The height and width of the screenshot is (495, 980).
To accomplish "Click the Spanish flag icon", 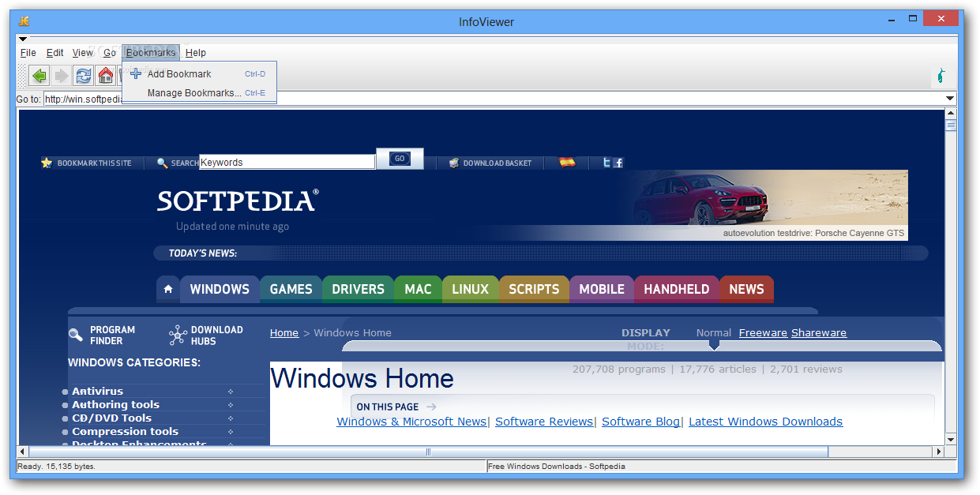I will click(x=567, y=162).
